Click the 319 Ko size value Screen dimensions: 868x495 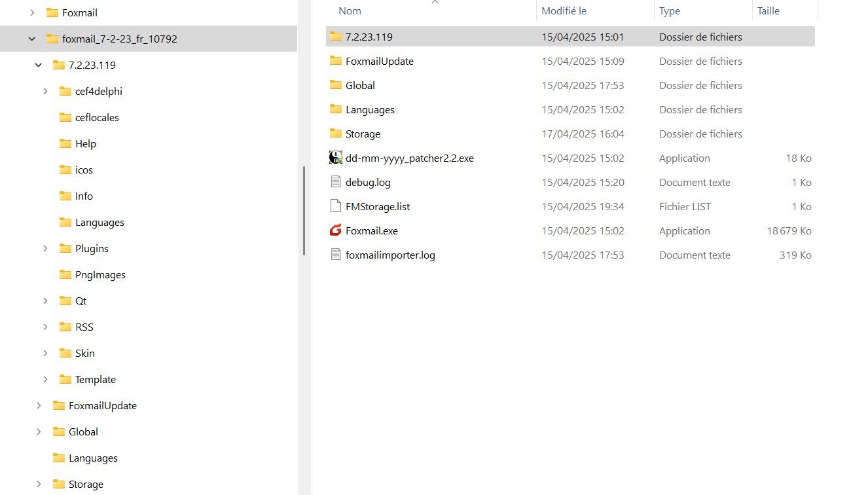795,255
